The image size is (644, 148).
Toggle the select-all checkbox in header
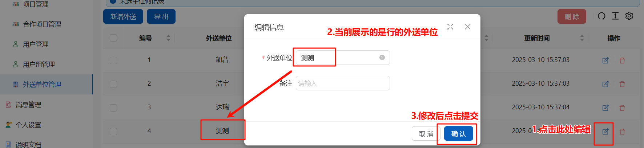point(113,38)
